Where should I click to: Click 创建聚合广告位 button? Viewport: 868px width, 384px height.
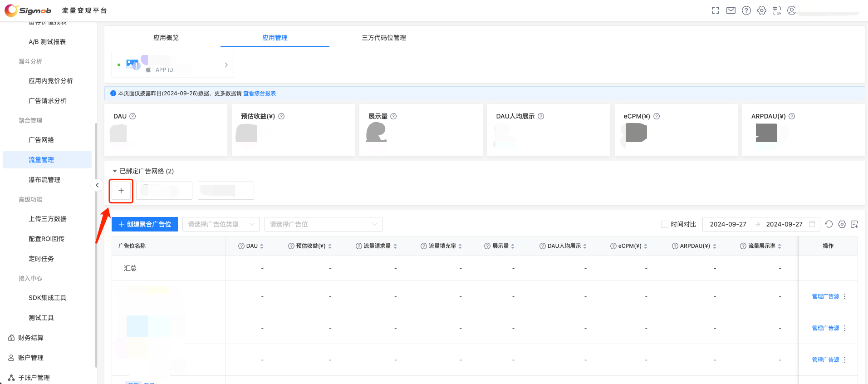click(145, 224)
